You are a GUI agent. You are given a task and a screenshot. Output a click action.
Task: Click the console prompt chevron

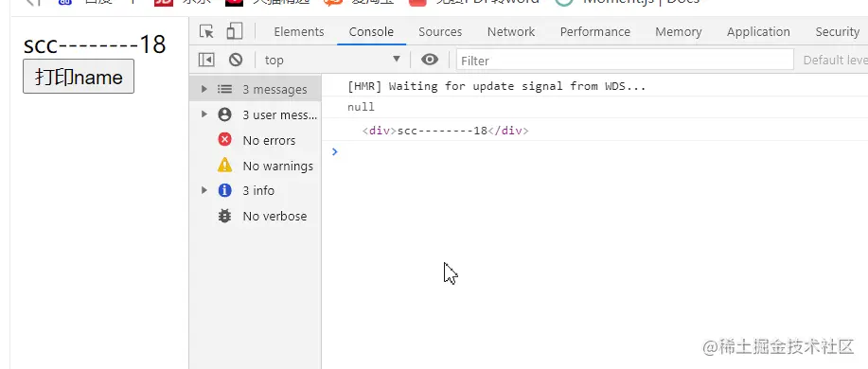[334, 151]
